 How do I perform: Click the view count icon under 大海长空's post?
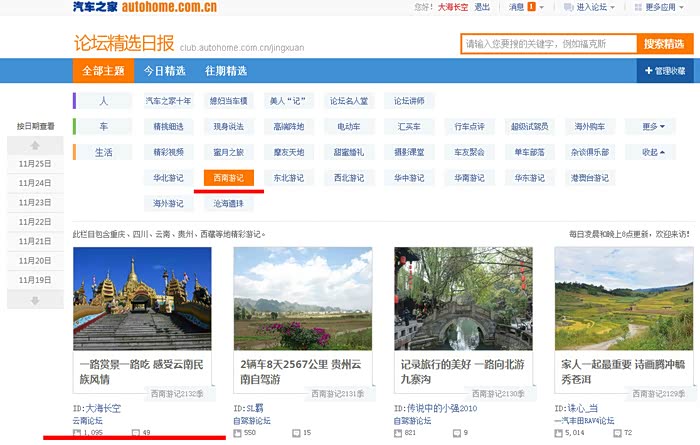[x=78, y=433]
